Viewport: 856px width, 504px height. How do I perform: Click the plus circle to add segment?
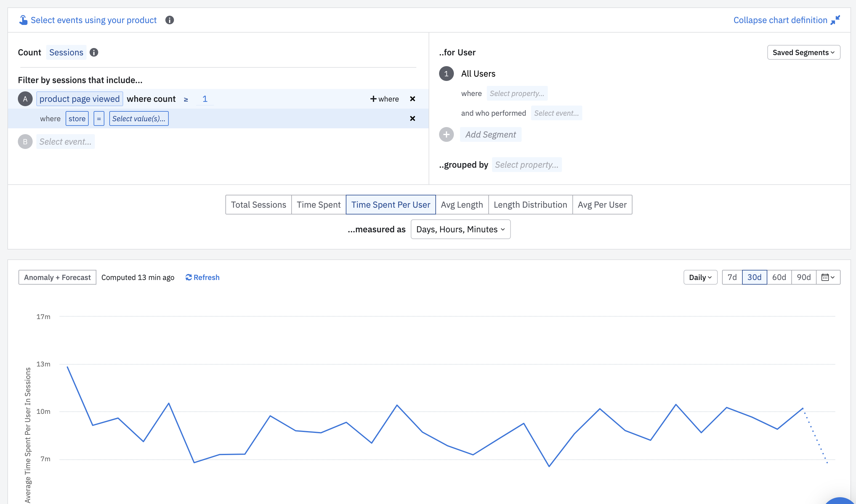446,134
